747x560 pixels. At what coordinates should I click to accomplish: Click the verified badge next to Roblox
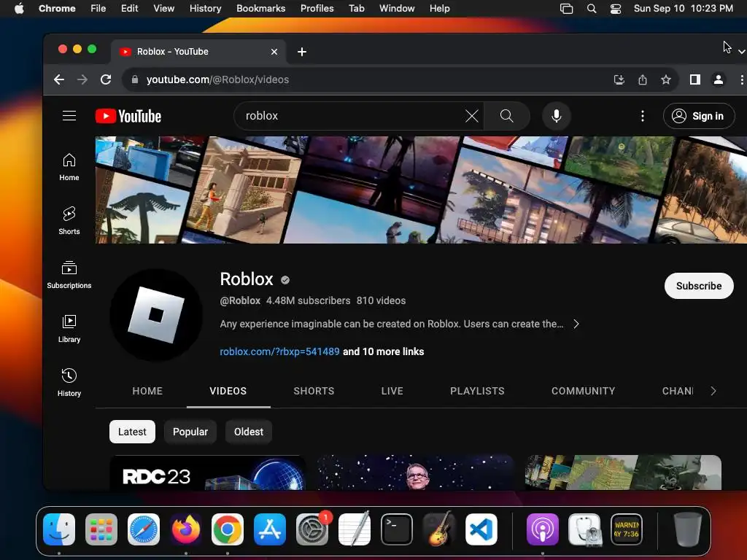point(285,280)
